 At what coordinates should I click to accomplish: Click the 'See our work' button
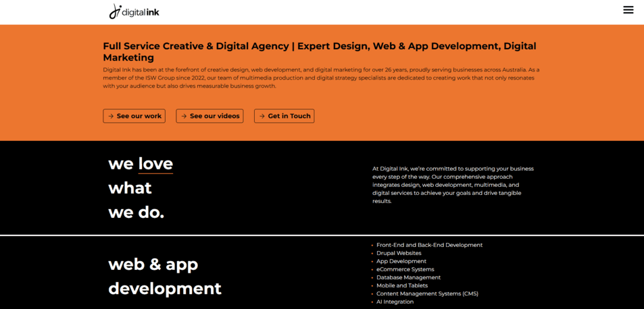click(x=134, y=116)
